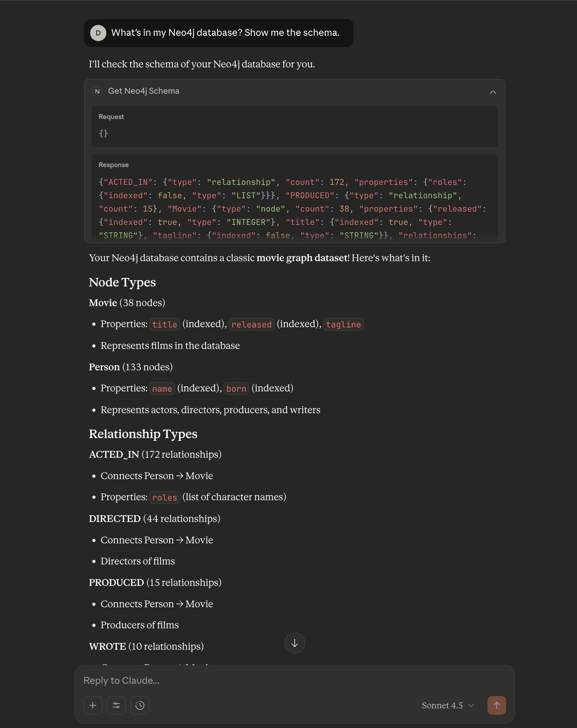
Task: Click the Neo4j 'N' tool icon
Action: (97, 91)
